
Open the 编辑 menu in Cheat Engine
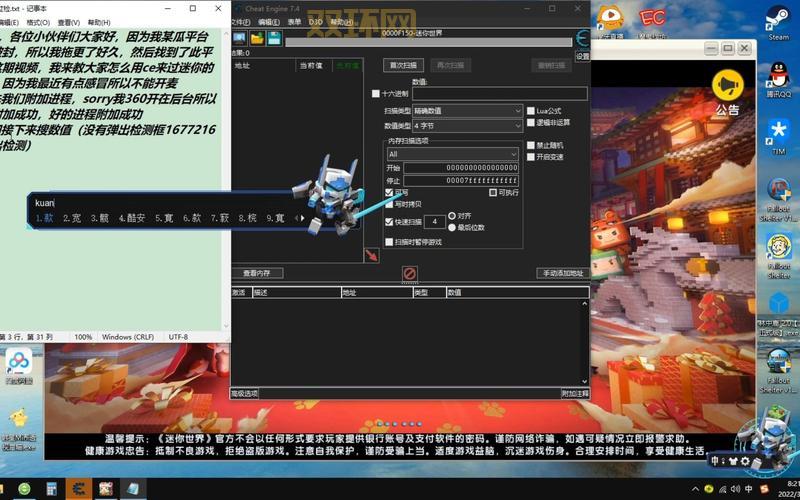pos(269,22)
